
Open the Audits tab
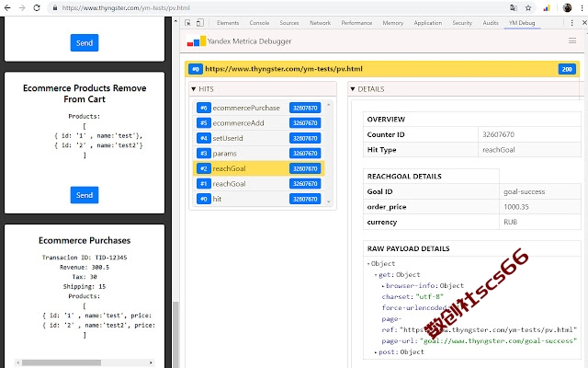491,23
